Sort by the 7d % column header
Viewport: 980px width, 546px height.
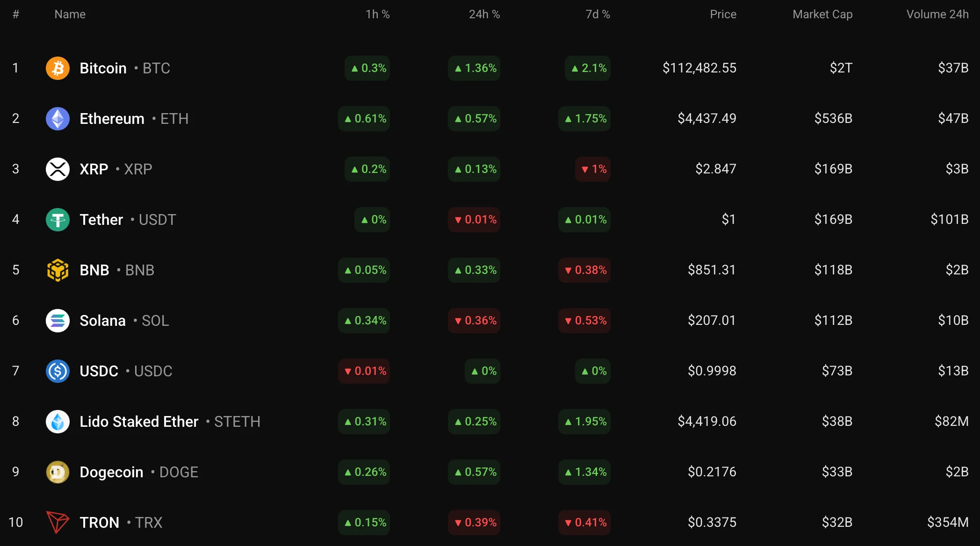click(x=598, y=14)
